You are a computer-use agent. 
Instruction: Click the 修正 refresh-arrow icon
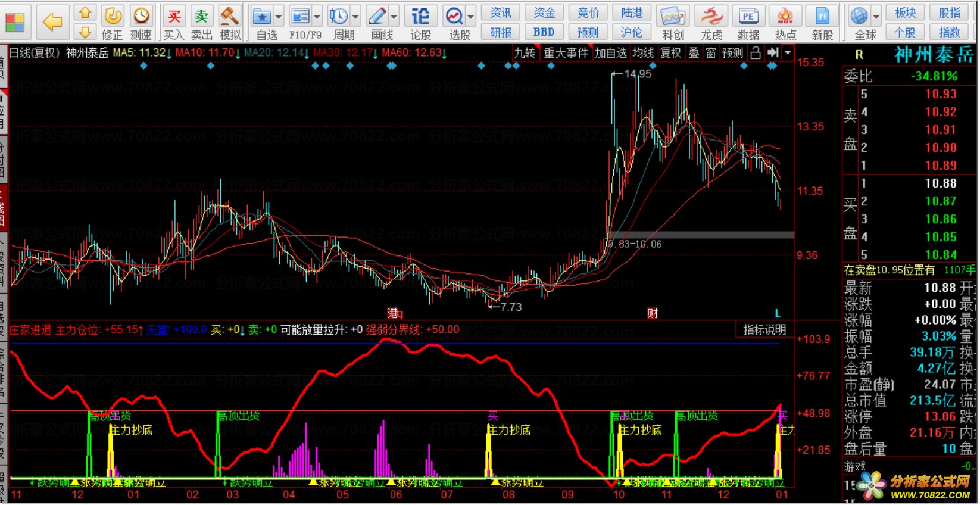click(x=112, y=15)
